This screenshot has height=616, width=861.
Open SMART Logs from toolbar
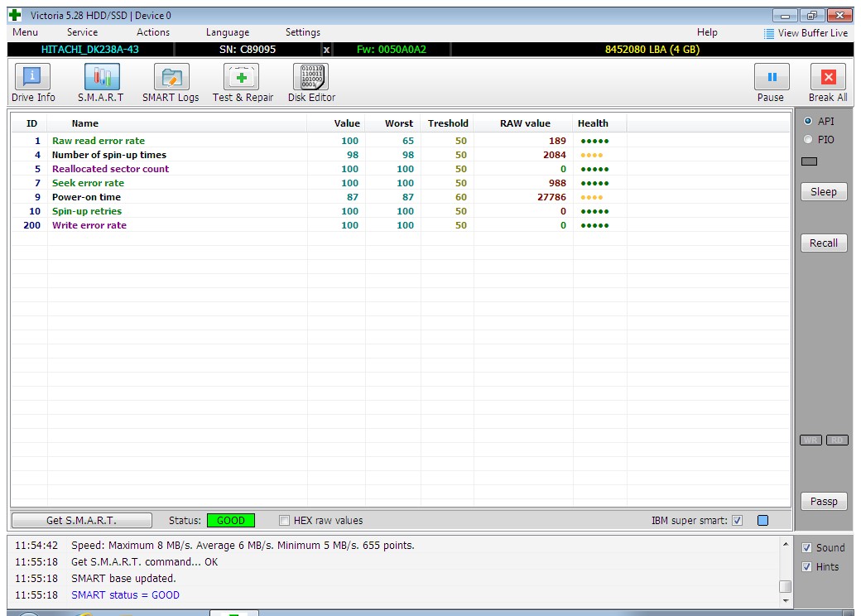pyautogui.click(x=171, y=82)
